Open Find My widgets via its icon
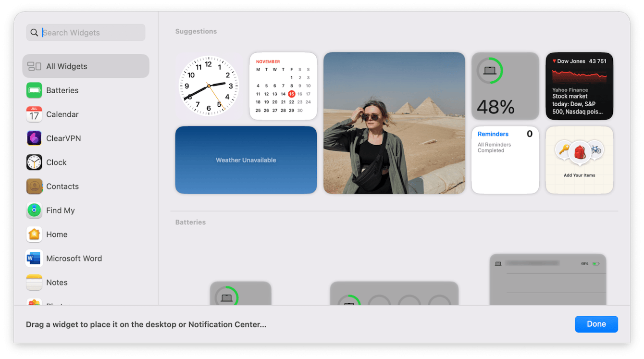 [x=34, y=210]
